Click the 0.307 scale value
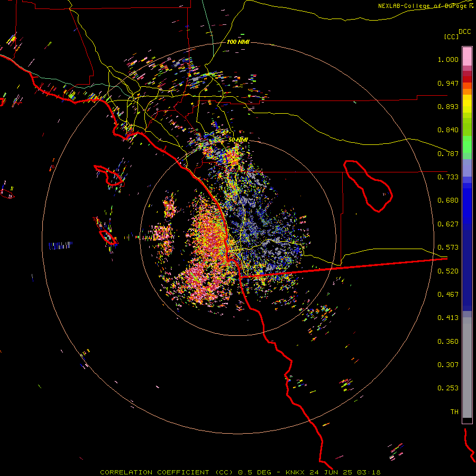This screenshot has width=476, height=476. (x=448, y=365)
